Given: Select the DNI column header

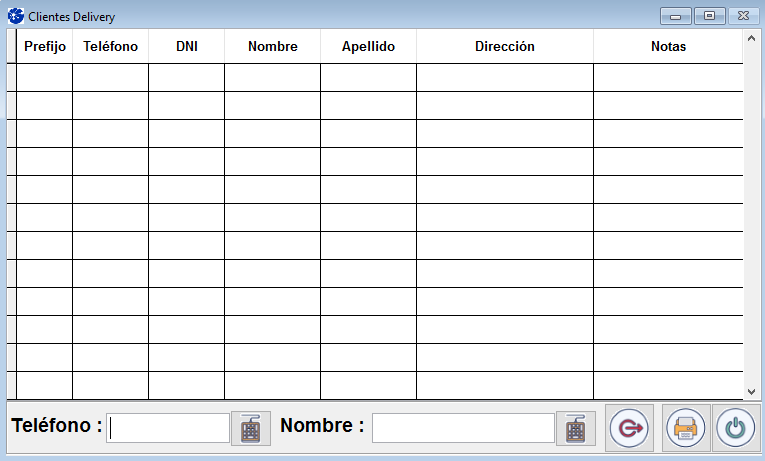Looking at the screenshot, I should tap(186, 47).
